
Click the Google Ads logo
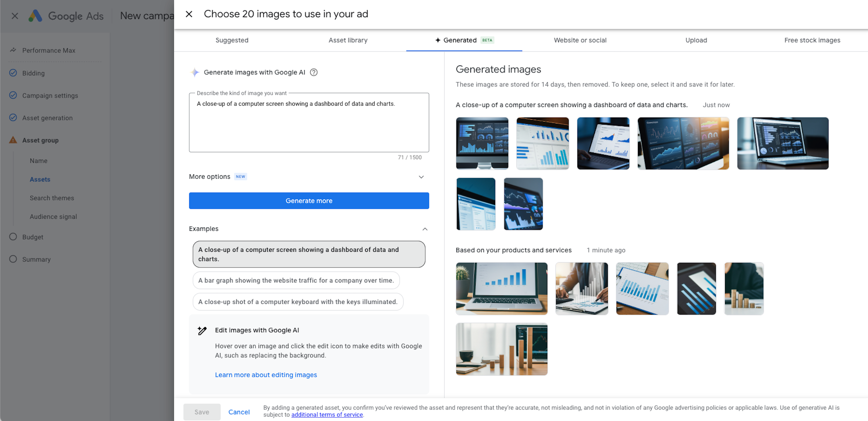pyautogui.click(x=35, y=16)
